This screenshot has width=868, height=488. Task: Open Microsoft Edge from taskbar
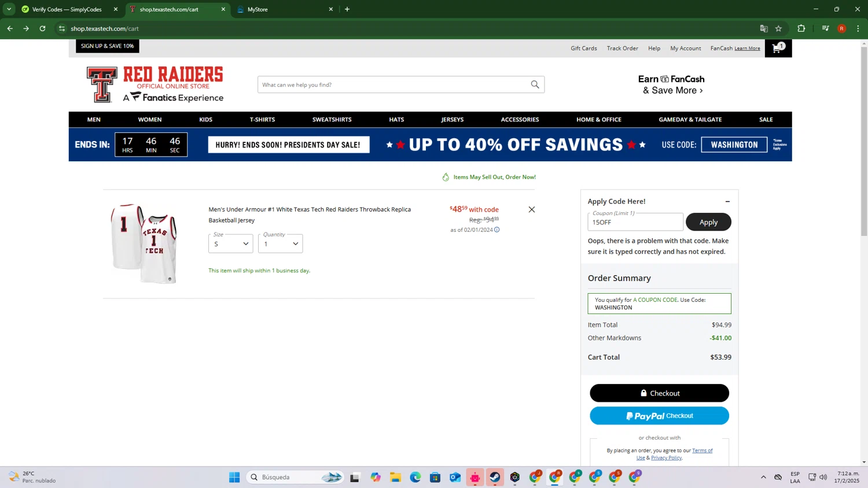[x=415, y=477]
